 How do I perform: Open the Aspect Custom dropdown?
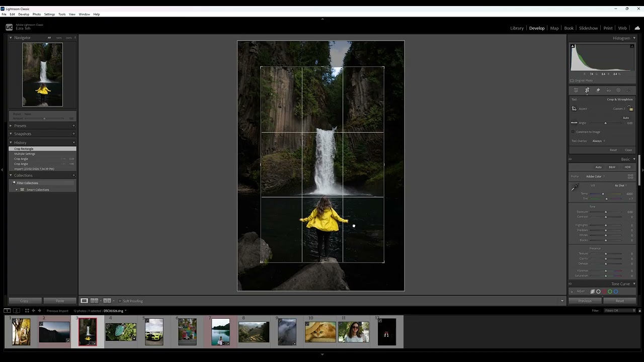(619, 109)
